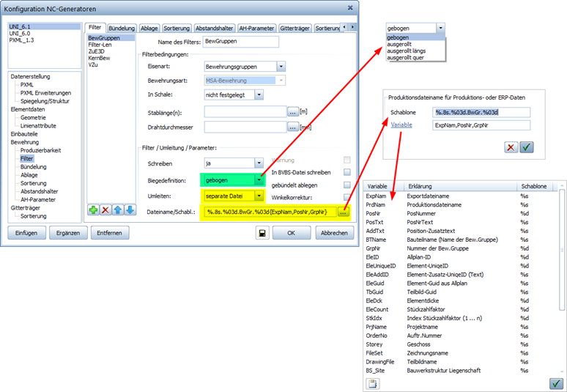
Task: Click the 'Name des Filters' input field
Action: pyautogui.click(x=240, y=42)
